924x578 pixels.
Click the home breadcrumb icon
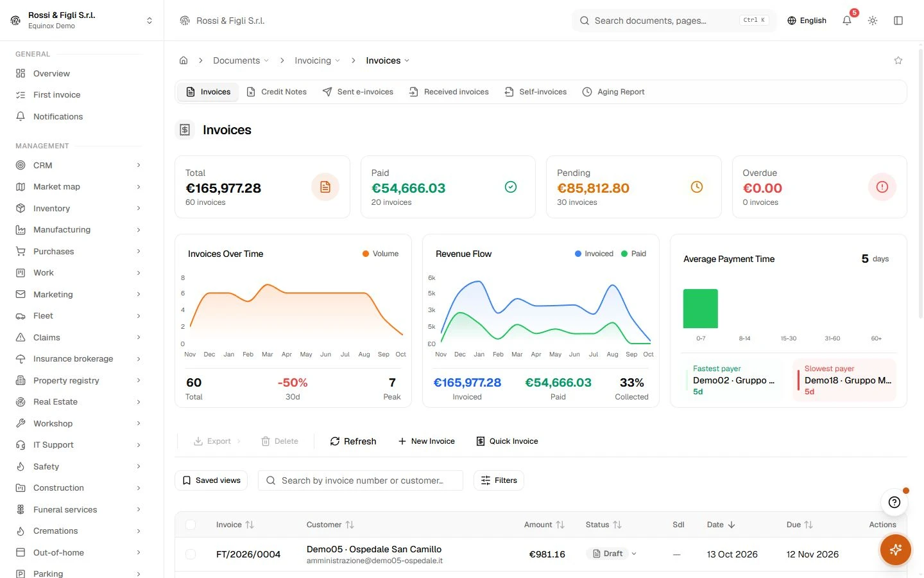pyautogui.click(x=184, y=60)
